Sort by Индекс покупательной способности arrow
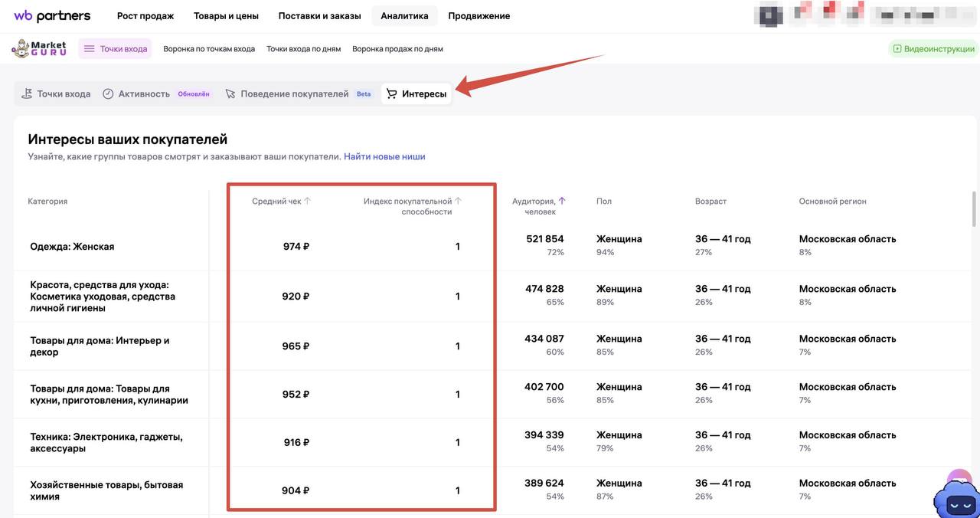 [x=458, y=201]
